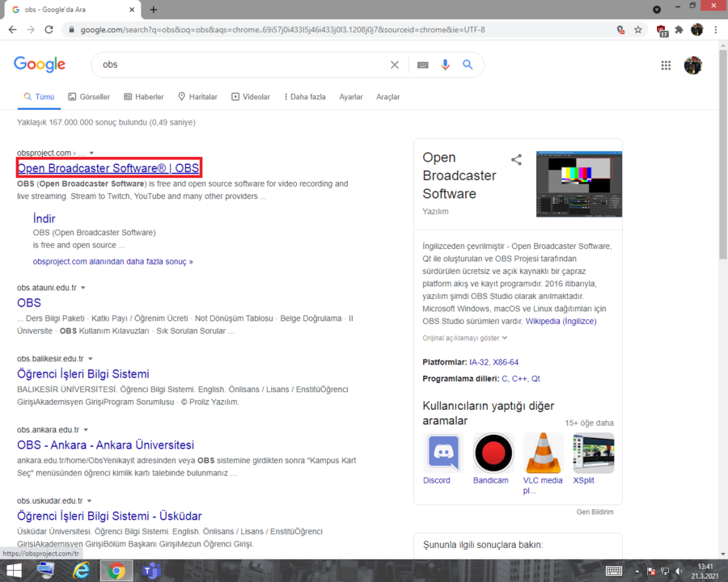Expand dropdown arrow next to obsproject.com

tap(91, 153)
